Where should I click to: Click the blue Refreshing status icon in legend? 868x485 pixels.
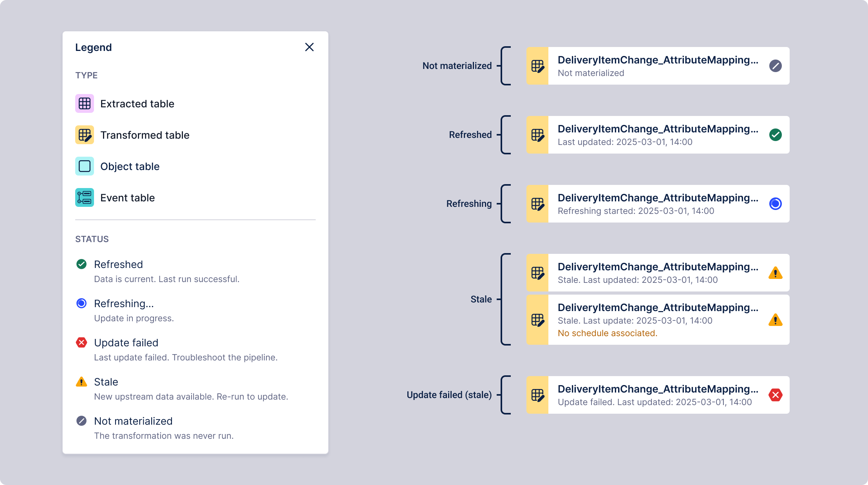81,303
